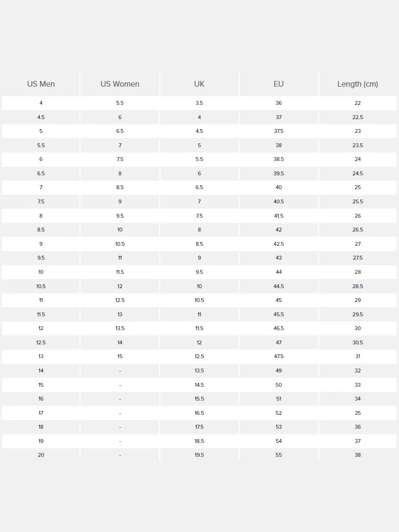The height and width of the screenshot is (532, 399).
Task: Select US Men size 17 cell
Action: (41, 413)
